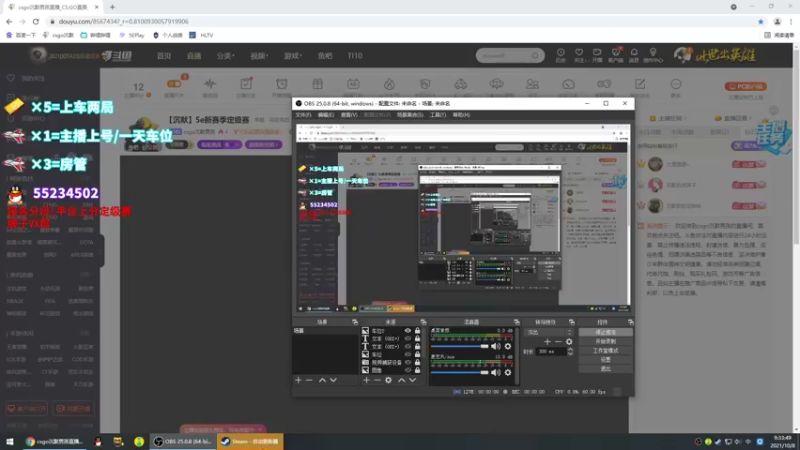Click Start Recording button in OBS

coord(606,341)
